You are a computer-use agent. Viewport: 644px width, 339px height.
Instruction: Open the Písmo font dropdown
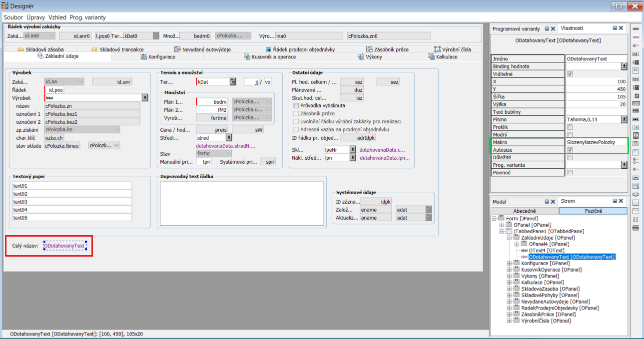click(624, 119)
